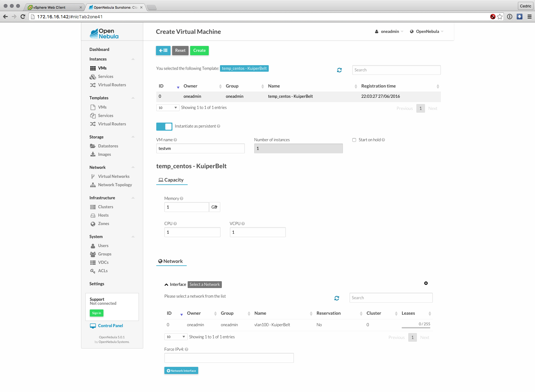Click the Force IPv4 input field

[x=229, y=358]
